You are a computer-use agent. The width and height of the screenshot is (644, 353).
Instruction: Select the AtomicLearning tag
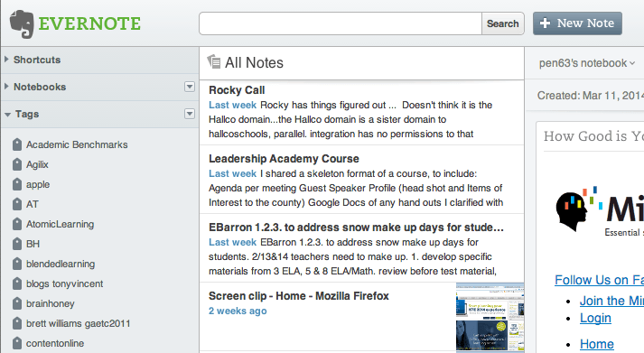[x=60, y=224]
